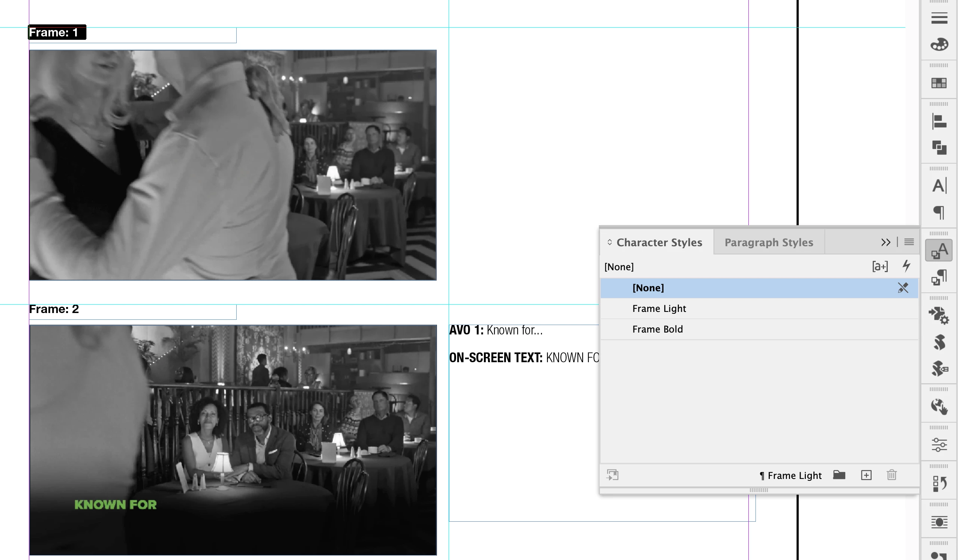Viewport: 958px width, 560px height.
Task: Open the Pathfinder panel icon
Action: point(939,148)
